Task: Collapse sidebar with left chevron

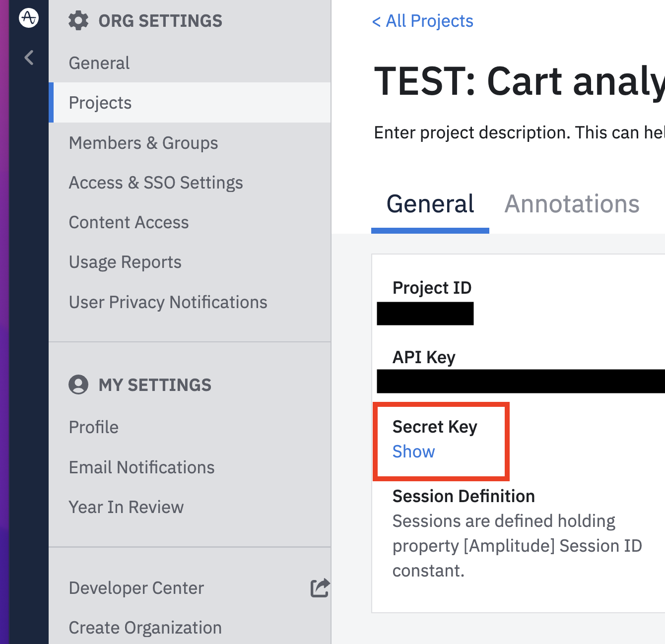Action: click(x=29, y=58)
